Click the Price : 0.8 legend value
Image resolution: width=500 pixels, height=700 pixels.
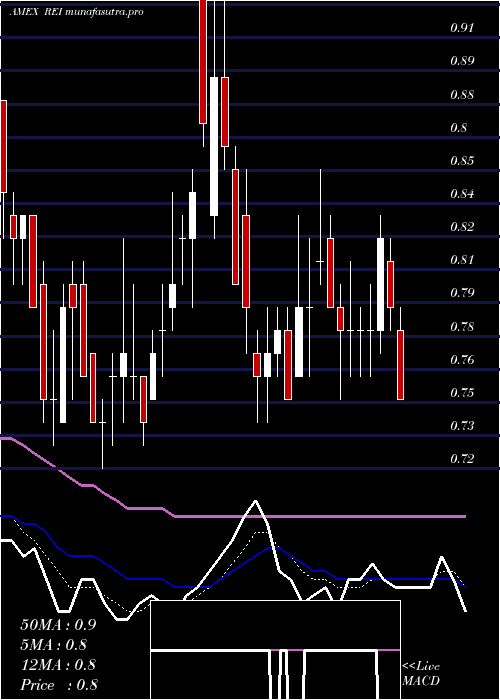[x=59, y=685]
